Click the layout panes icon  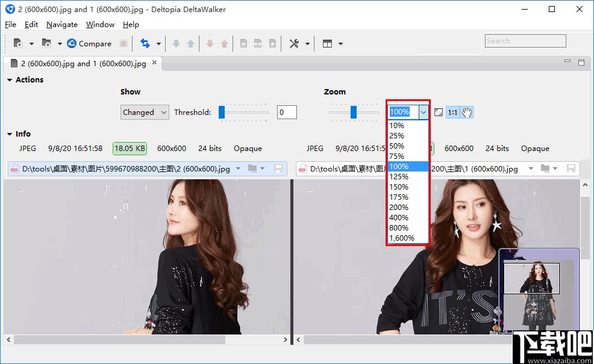point(327,43)
